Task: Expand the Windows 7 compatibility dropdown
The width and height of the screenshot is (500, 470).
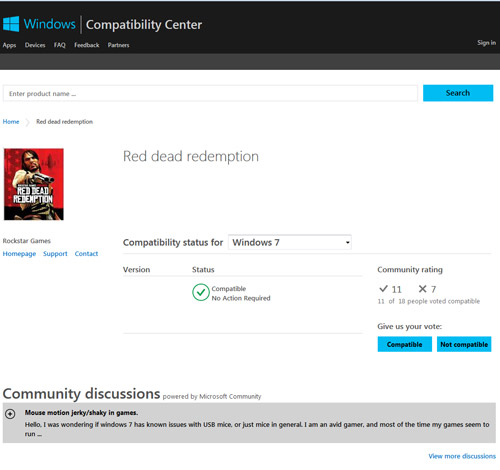Action: (x=290, y=242)
